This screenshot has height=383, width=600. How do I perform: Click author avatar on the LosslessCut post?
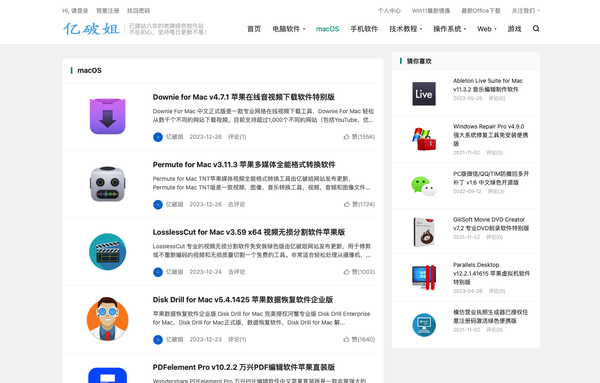pyautogui.click(x=158, y=272)
